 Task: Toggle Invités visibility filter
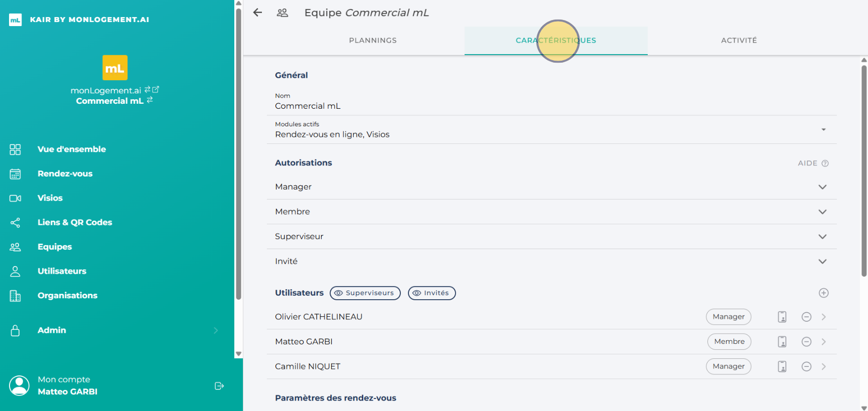(x=431, y=293)
